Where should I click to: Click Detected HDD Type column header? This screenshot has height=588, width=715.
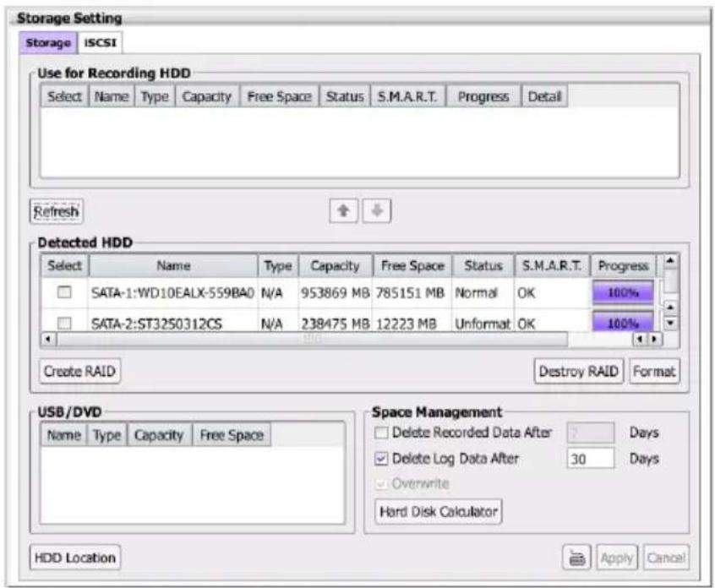pyautogui.click(x=278, y=266)
